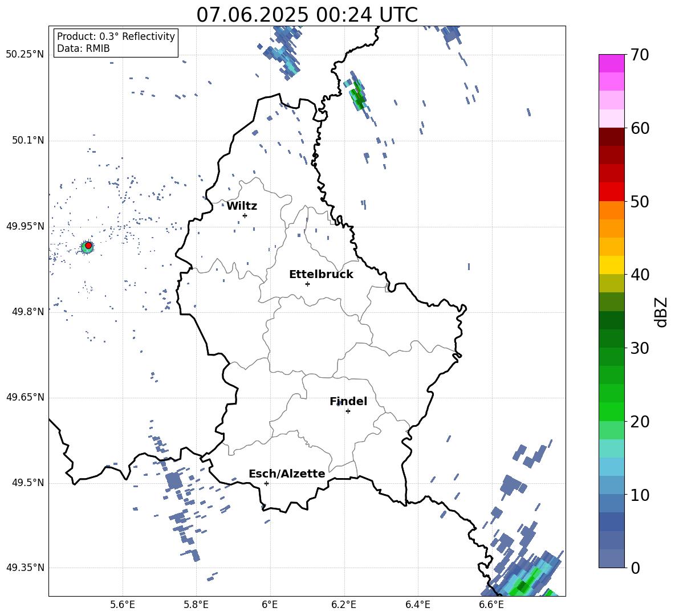Click the 49.95°N latitude label

25,226
